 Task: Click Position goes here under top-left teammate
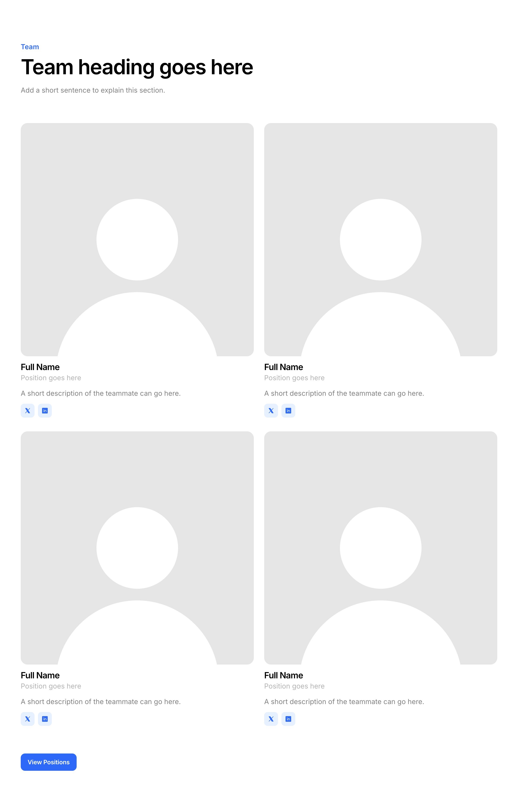pyautogui.click(x=51, y=378)
